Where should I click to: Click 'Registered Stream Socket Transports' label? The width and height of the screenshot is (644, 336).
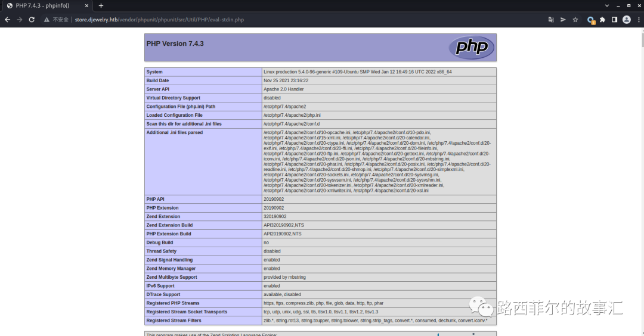pos(187,312)
